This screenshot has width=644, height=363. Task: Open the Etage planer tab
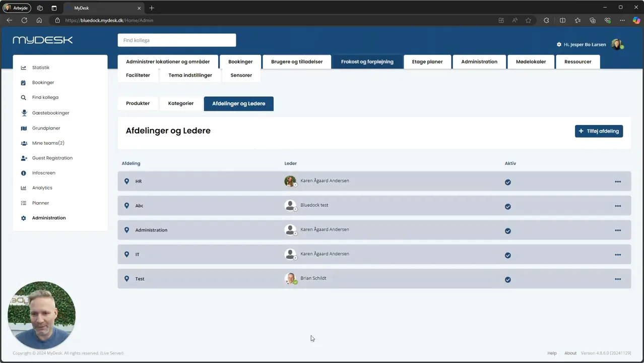pos(427,62)
